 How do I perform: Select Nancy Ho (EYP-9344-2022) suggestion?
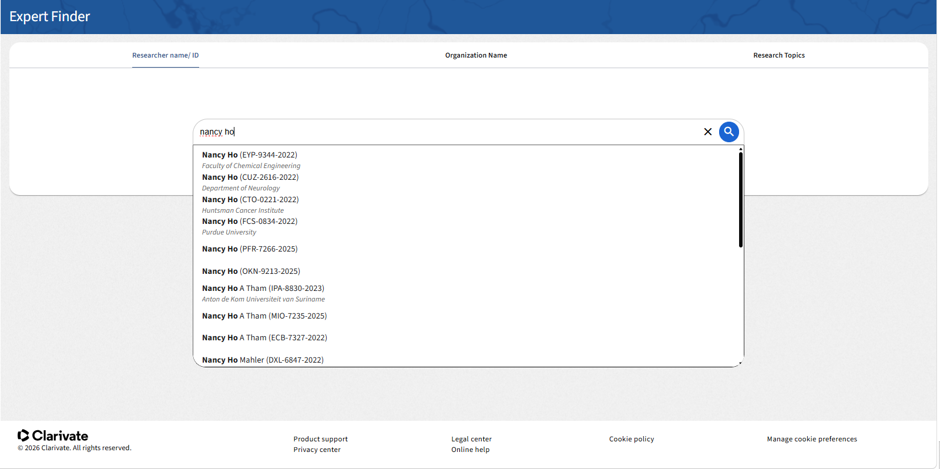point(249,155)
